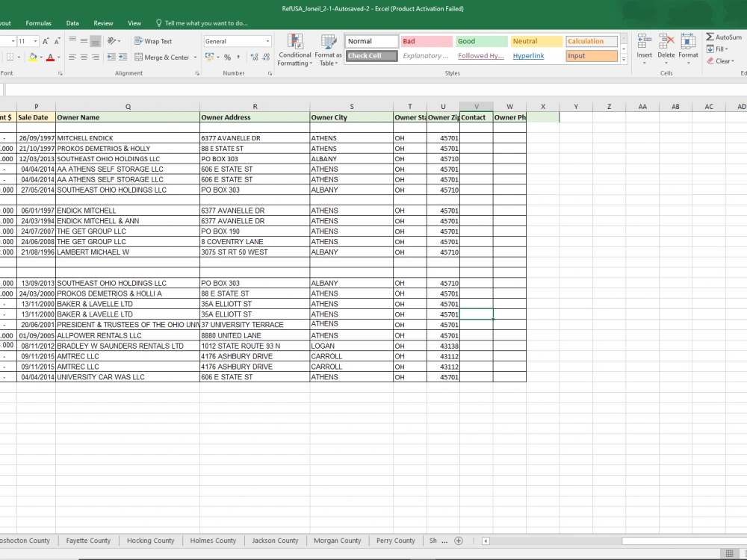Apply the Hyperlink cell style
This screenshot has width=747, height=560.
[x=528, y=56]
